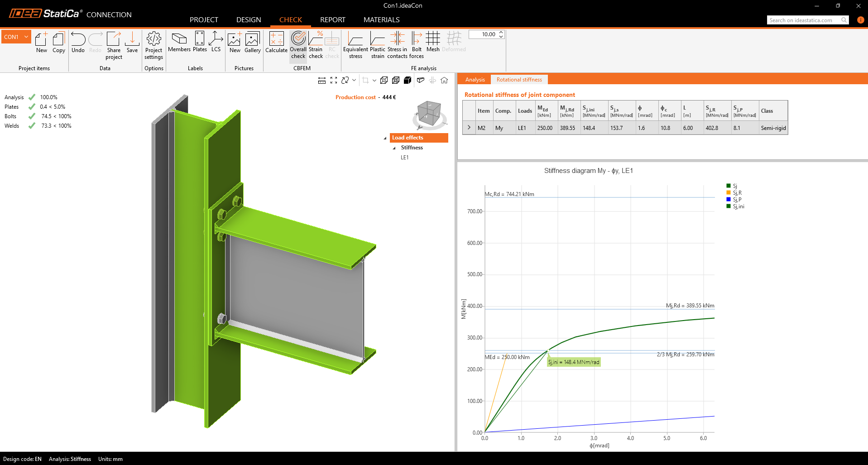Select the Equivalent stress view

(x=355, y=45)
